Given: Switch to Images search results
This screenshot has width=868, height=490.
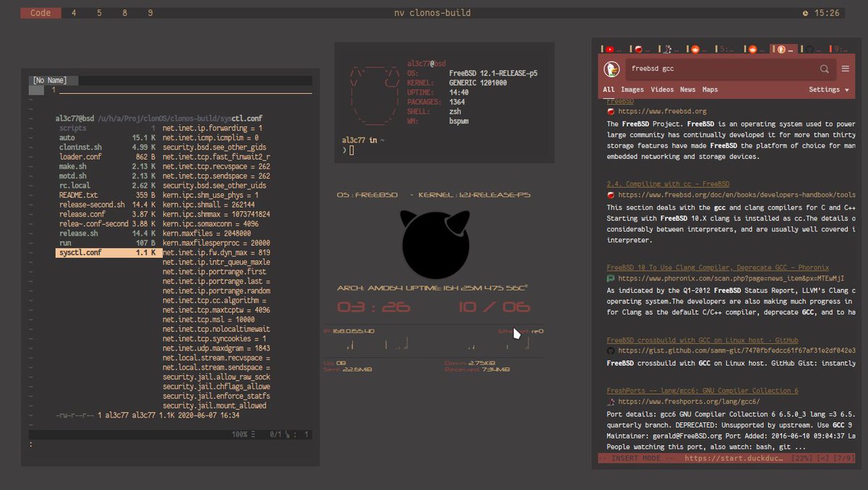Looking at the screenshot, I should coord(632,90).
